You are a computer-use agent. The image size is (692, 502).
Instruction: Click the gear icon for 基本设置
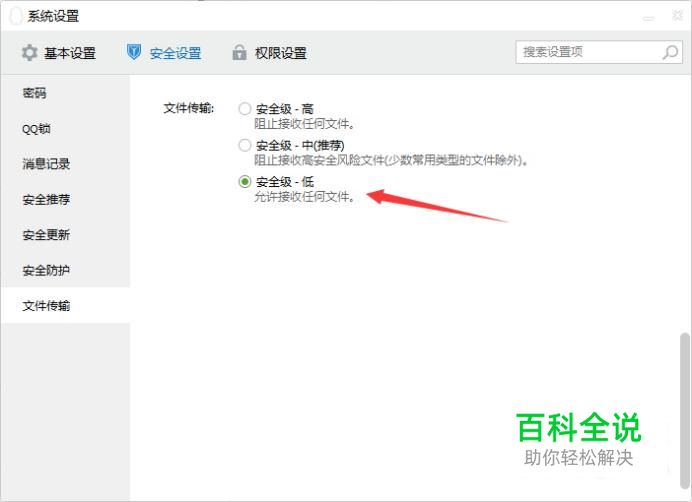(x=30, y=53)
